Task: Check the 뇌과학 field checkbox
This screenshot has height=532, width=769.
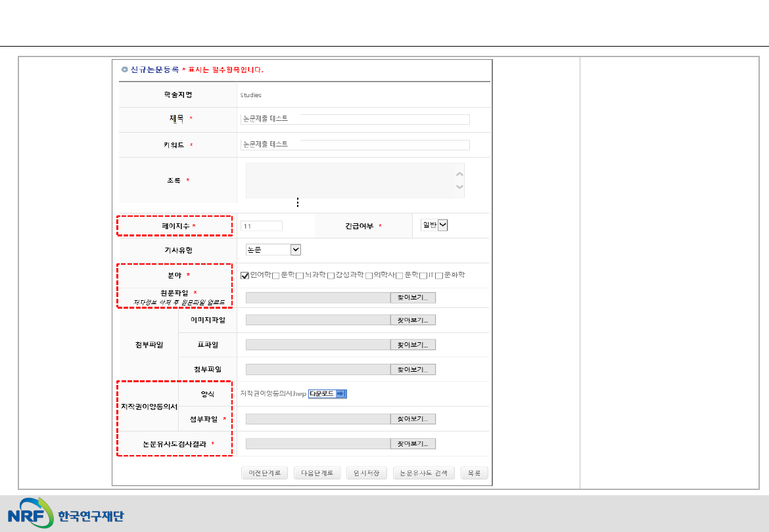Action: (300, 275)
